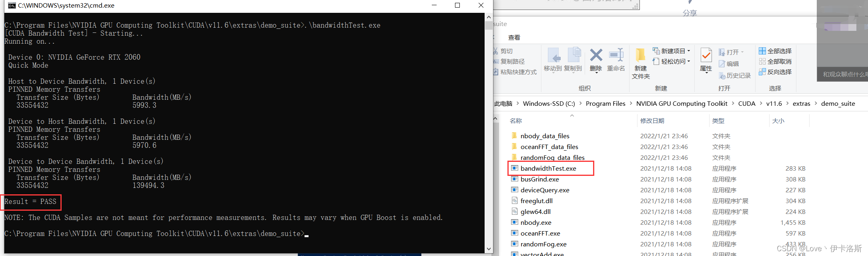
Task: Click the Edit (编辑) ribbon command
Action: (x=729, y=64)
